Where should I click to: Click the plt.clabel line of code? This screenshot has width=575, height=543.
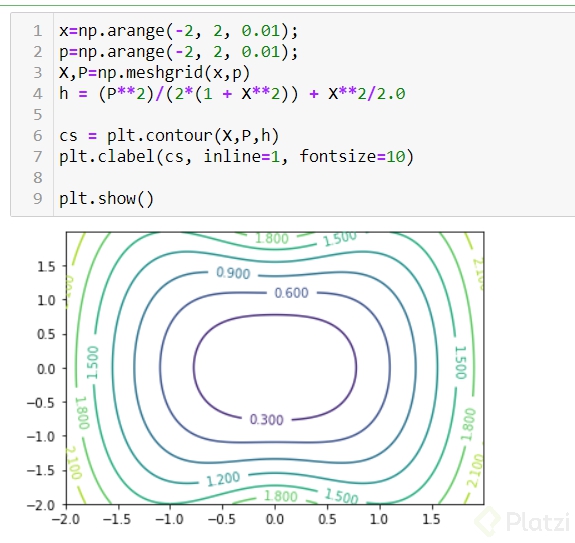pos(237,157)
